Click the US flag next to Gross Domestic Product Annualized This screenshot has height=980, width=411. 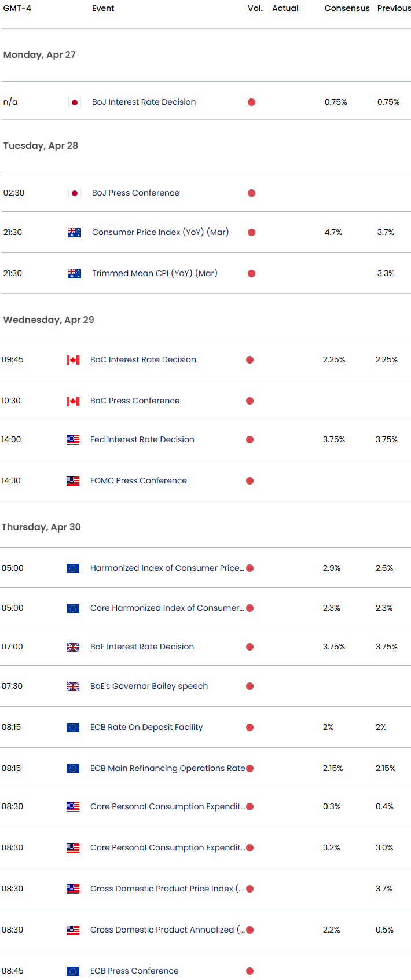(73, 930)
